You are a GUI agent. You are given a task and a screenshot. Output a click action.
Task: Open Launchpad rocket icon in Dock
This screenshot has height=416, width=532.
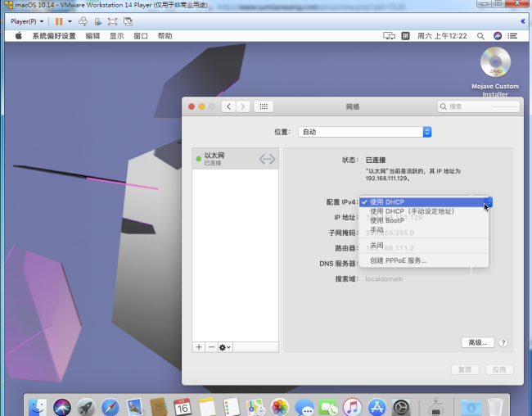(86, 407)
